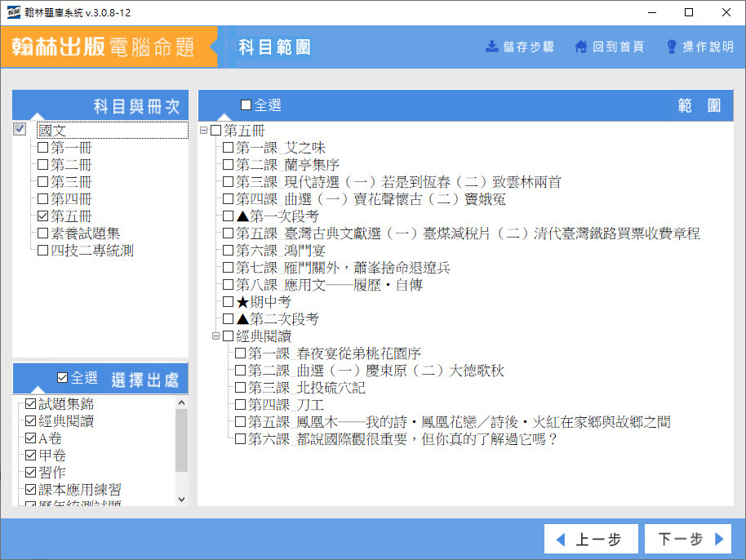Click the left arrow icon on 上一步
Image resolution: width=746 pixels, height=560 pixels.
561,540
